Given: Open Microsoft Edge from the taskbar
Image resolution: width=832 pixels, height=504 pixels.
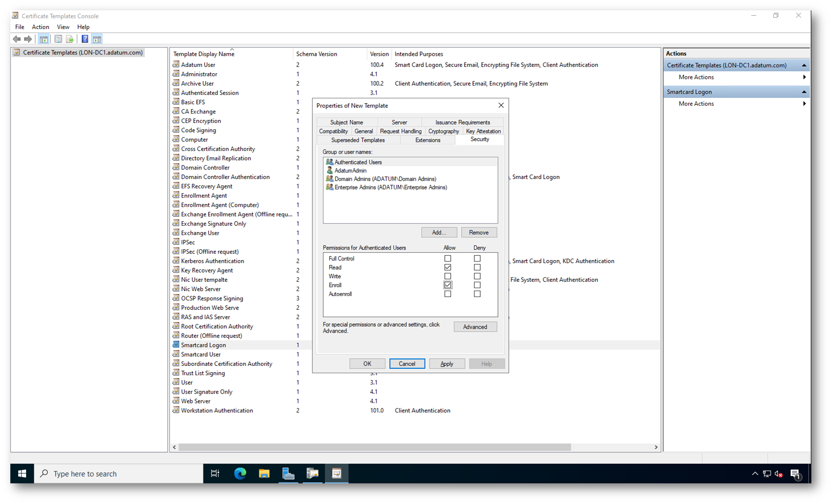Looking at the screenshot, I should pyautogui.click(x=240, y=474).
